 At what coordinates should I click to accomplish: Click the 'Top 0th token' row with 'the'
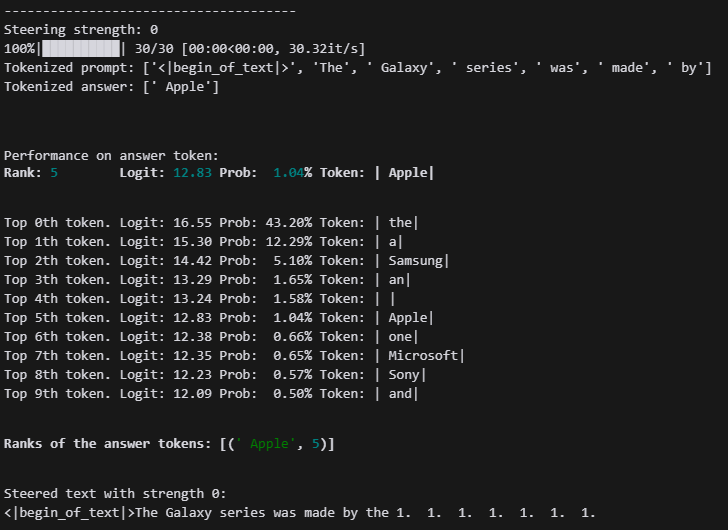tap(211, 223)
